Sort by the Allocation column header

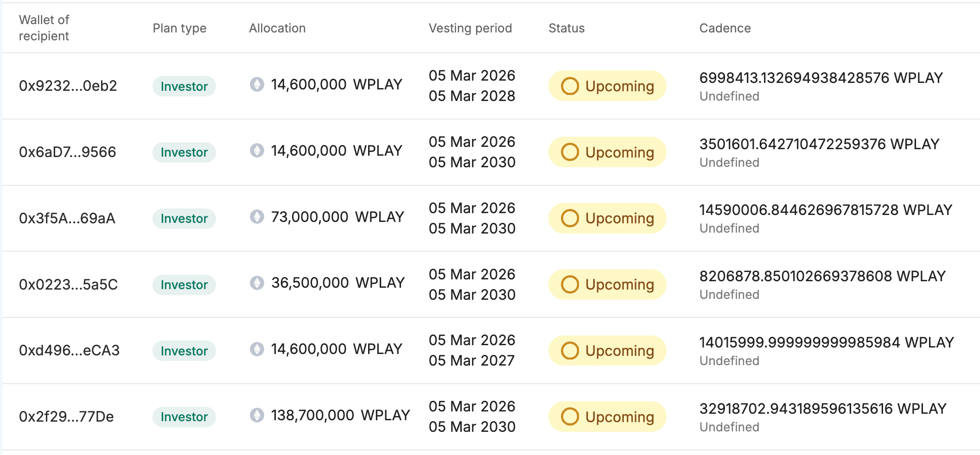277,28
